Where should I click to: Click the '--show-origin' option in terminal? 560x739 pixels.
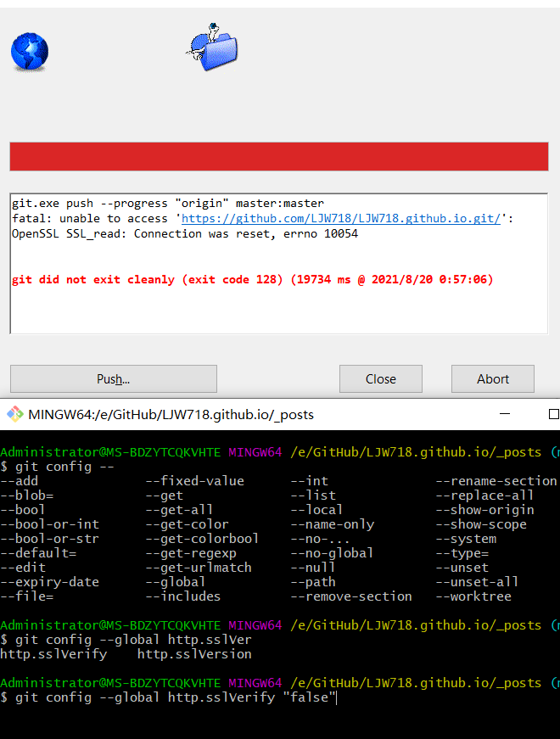[x=484, y=510]
